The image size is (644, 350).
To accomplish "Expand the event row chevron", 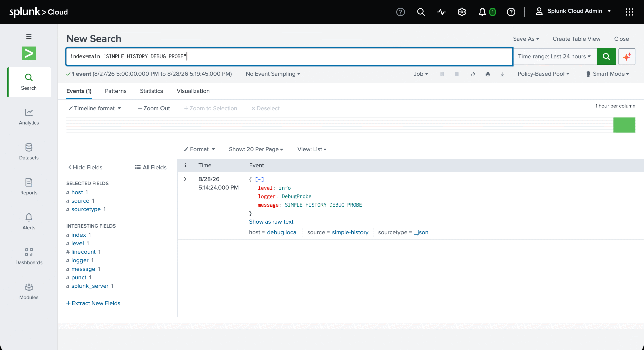I will pyautogui.click(x=185, y=179).
